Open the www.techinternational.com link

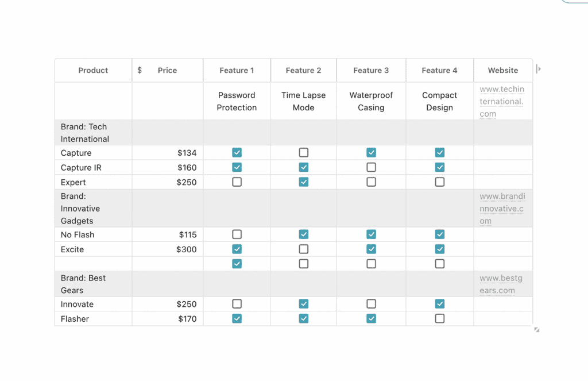502,102
